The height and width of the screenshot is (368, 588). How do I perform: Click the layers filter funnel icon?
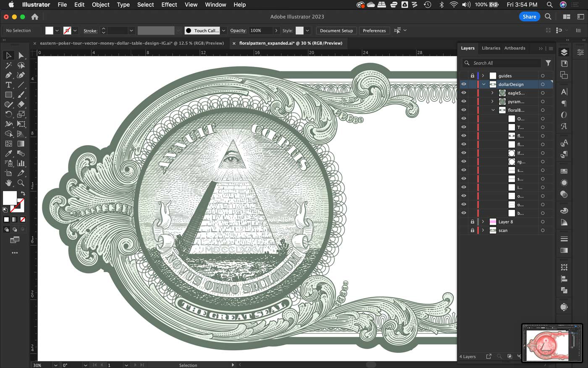(x=548, y=63)
